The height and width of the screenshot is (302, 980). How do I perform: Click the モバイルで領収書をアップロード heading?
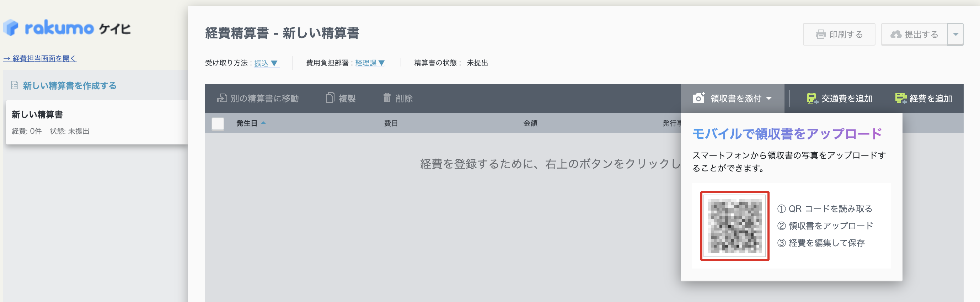point(787,134)
